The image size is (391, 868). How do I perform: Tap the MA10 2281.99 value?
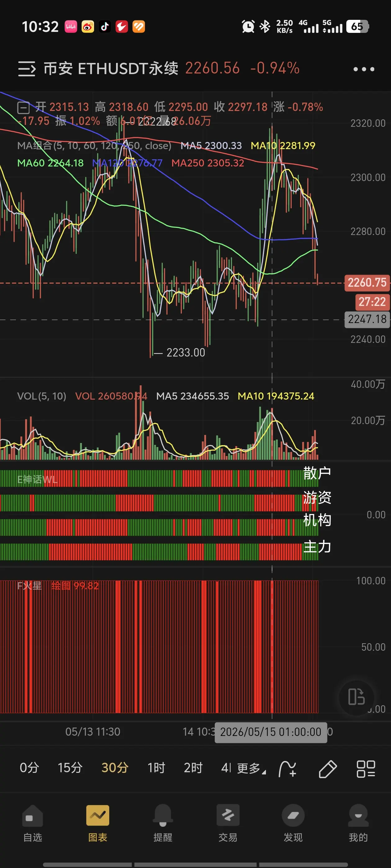tap(283, 146)
